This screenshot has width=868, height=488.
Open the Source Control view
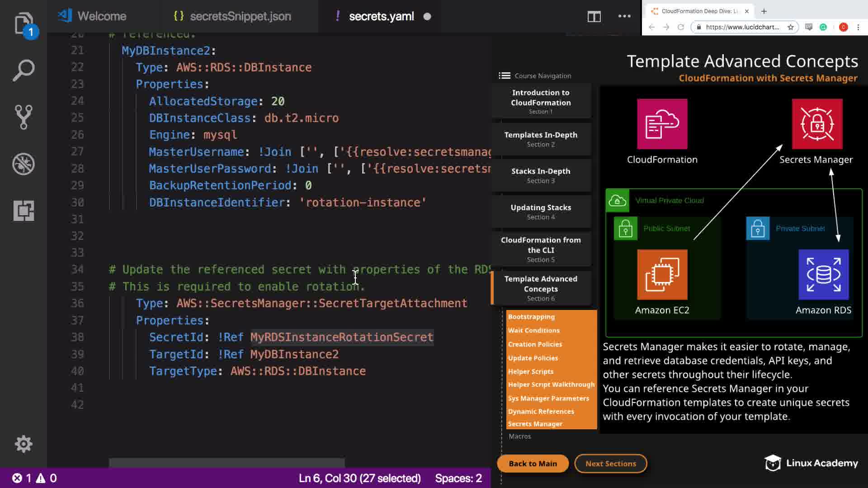point(23,117)
